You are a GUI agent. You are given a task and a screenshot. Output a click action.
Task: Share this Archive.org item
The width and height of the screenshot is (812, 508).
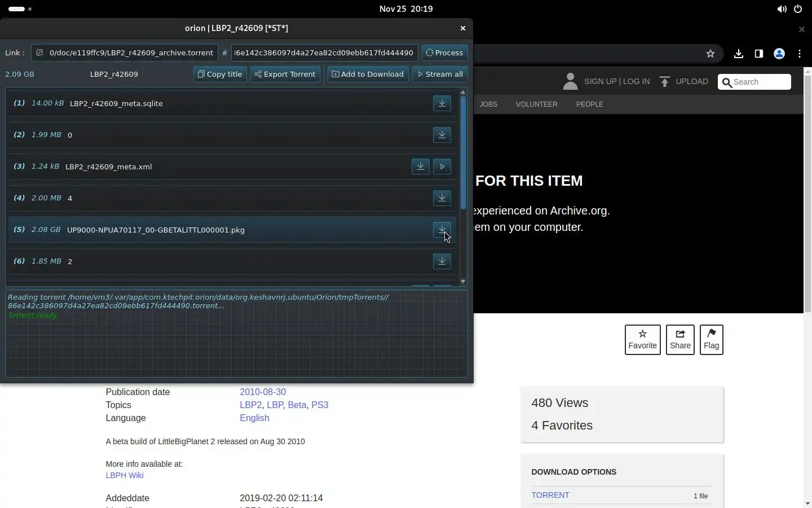pos(680,340)
